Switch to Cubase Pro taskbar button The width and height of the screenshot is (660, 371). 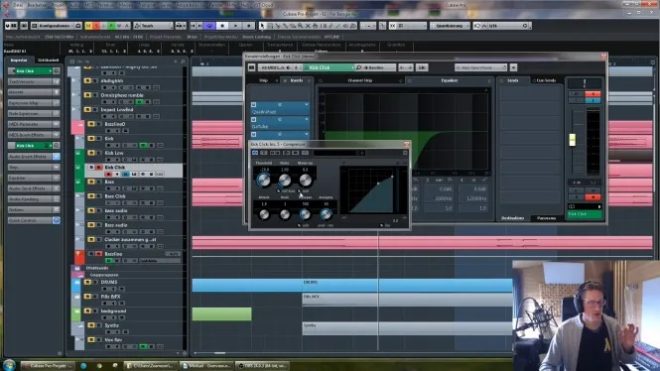coord(48,365)
